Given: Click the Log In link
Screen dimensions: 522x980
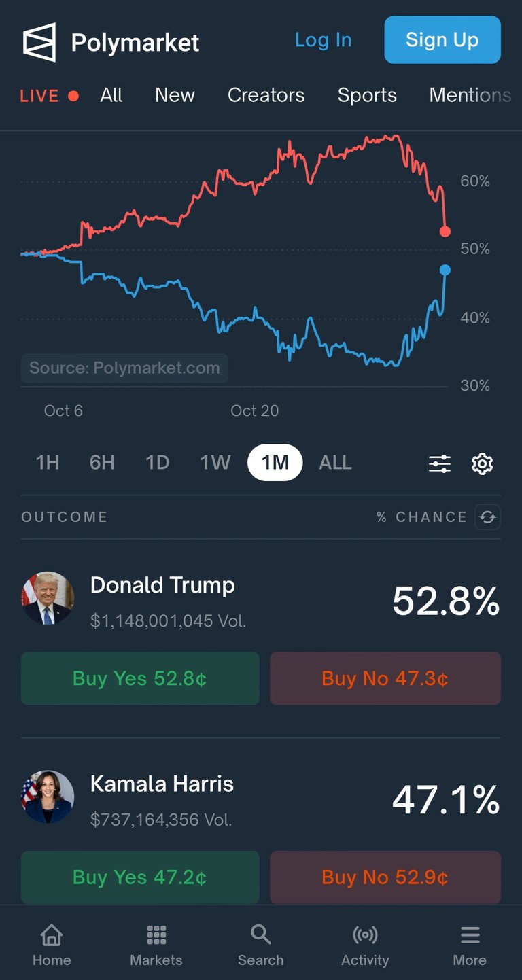Looking at the screenshot, I should click(x=323, y=40).
